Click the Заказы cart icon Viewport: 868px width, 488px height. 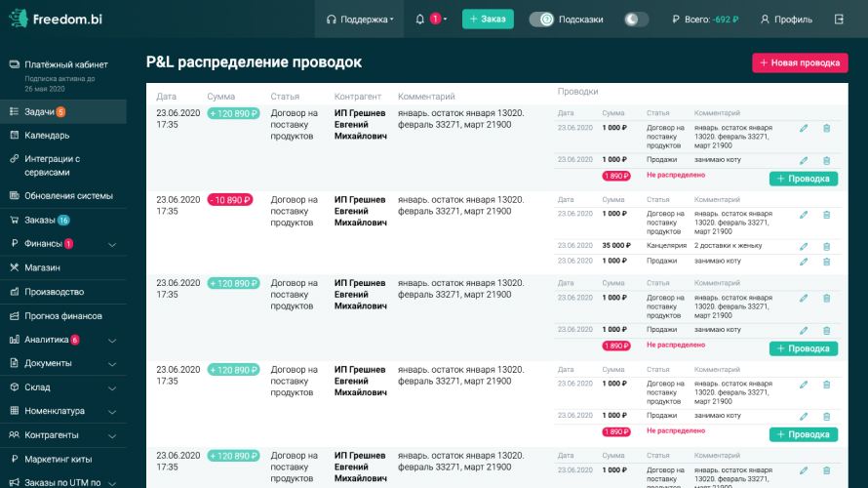[x=15, y=220]
